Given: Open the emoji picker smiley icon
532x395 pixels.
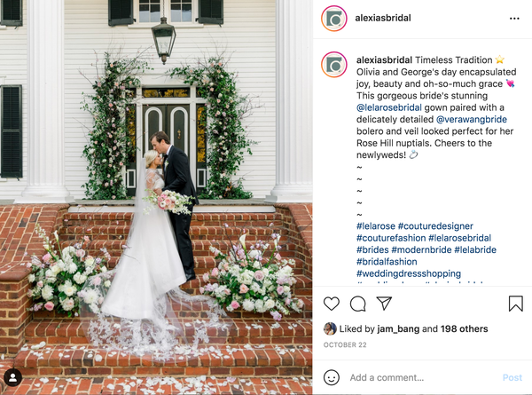Looking at the screenshot, I should [x=331, y=377].
